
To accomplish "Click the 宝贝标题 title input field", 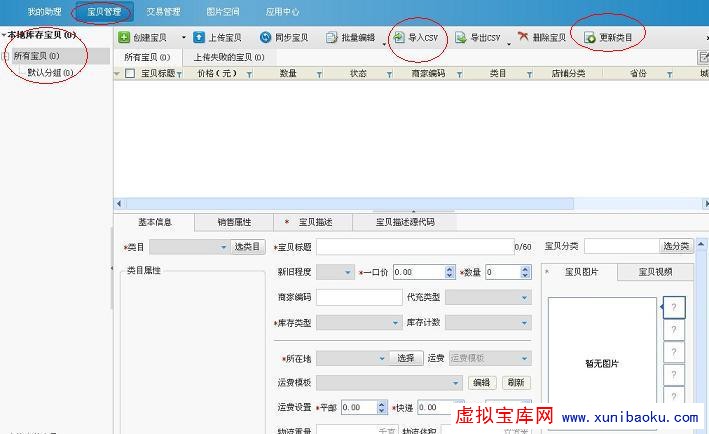I will [x=413, y=246].
